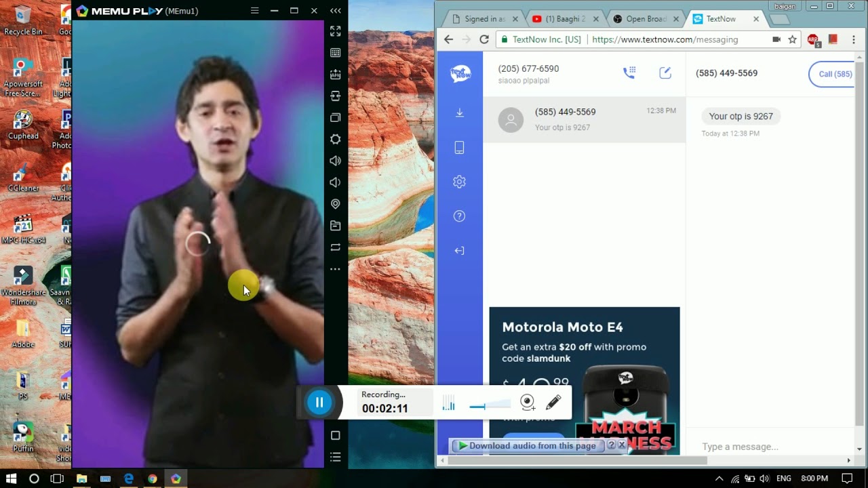Image resolution: width=868 pixels, height=488 pixels.
Task: Lower MEmu volume with volume down icon
Action: (335, 182)
